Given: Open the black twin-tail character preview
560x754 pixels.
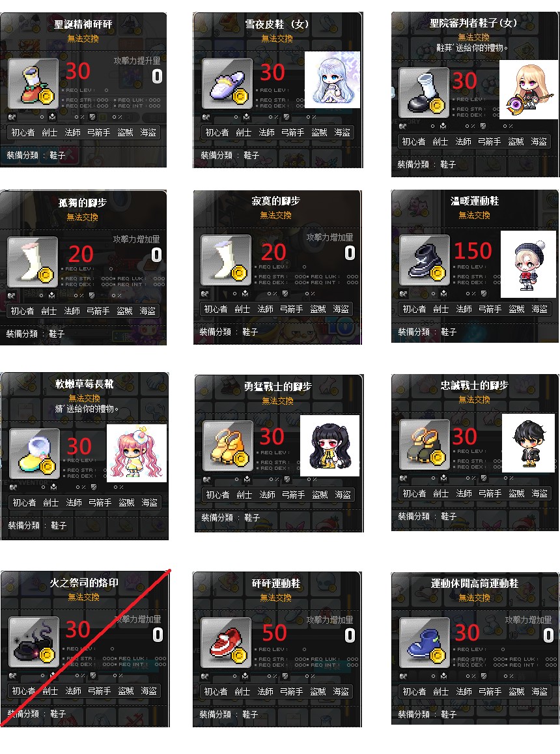Looking at the screenshot, I should 329,446.
